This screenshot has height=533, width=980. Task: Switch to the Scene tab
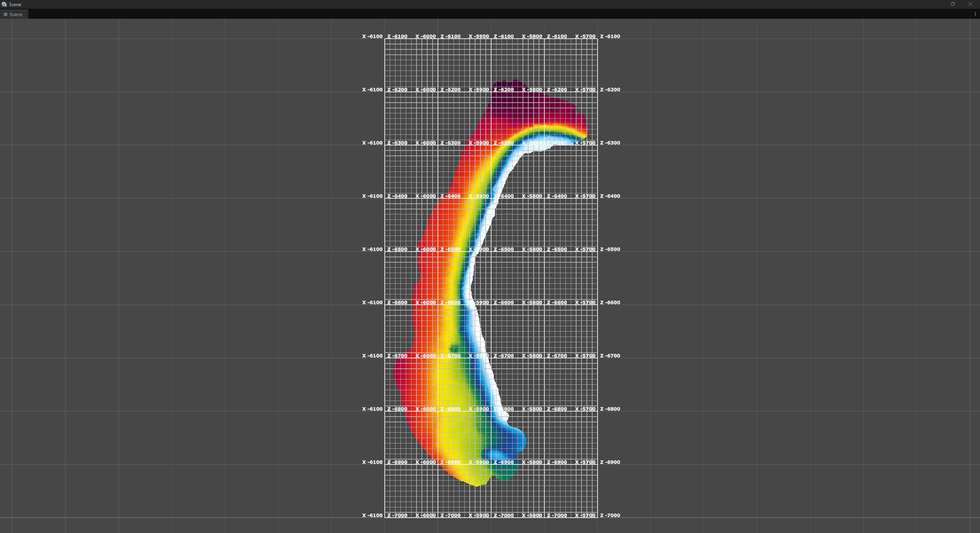pos(15,15)
